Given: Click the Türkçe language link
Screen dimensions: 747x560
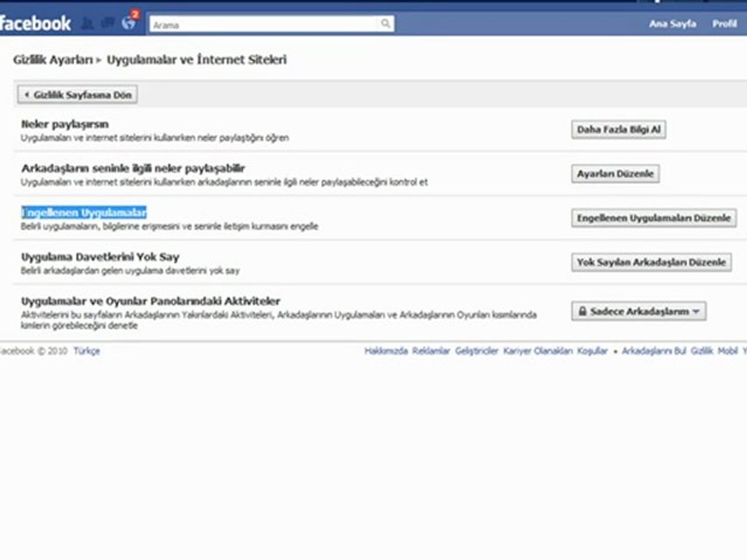Looking at the screenshot, I should [x=87, y=351].
